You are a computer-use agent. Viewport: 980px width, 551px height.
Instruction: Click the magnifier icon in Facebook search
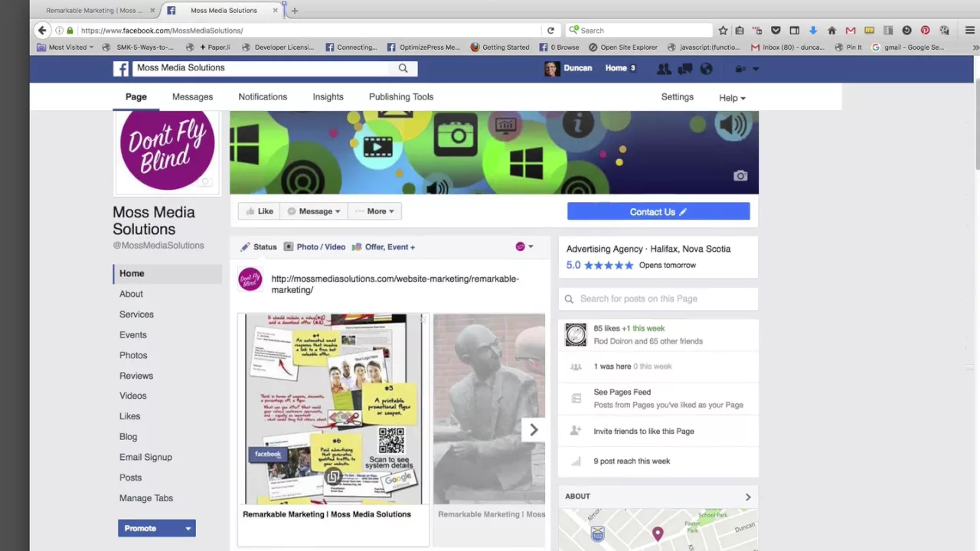point(403,68)
